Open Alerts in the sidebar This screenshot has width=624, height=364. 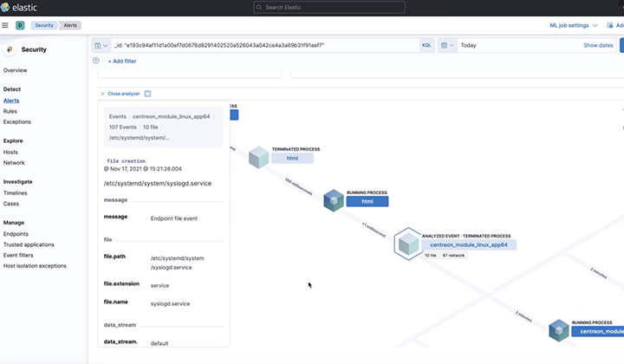[x=11, y=101]
